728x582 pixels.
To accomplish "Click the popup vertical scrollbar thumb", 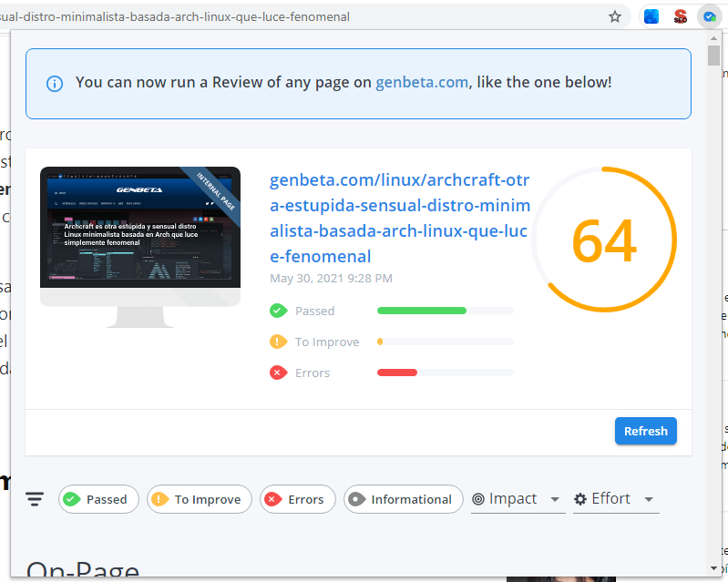I will tap(713, 56).
